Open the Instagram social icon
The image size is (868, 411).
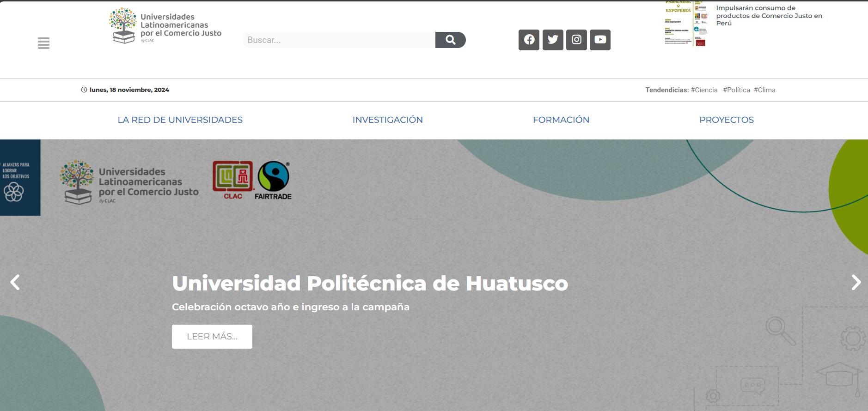(576, 40)
